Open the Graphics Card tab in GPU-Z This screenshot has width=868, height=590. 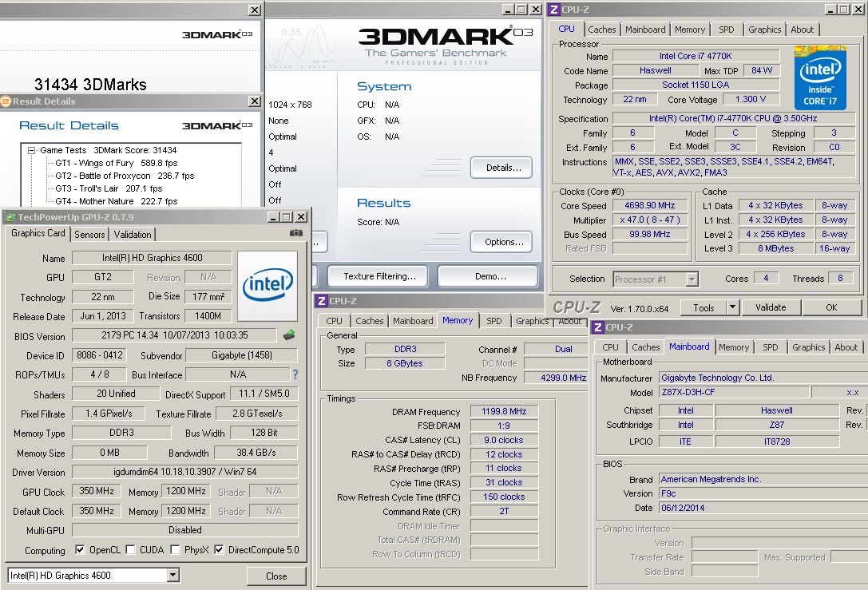(38, 233)
